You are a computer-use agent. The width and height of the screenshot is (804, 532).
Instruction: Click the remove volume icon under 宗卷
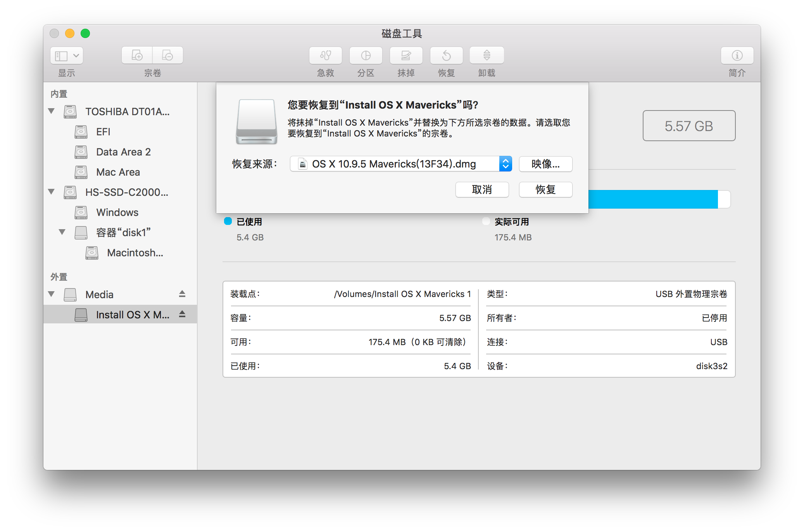[x=167, y=55]
